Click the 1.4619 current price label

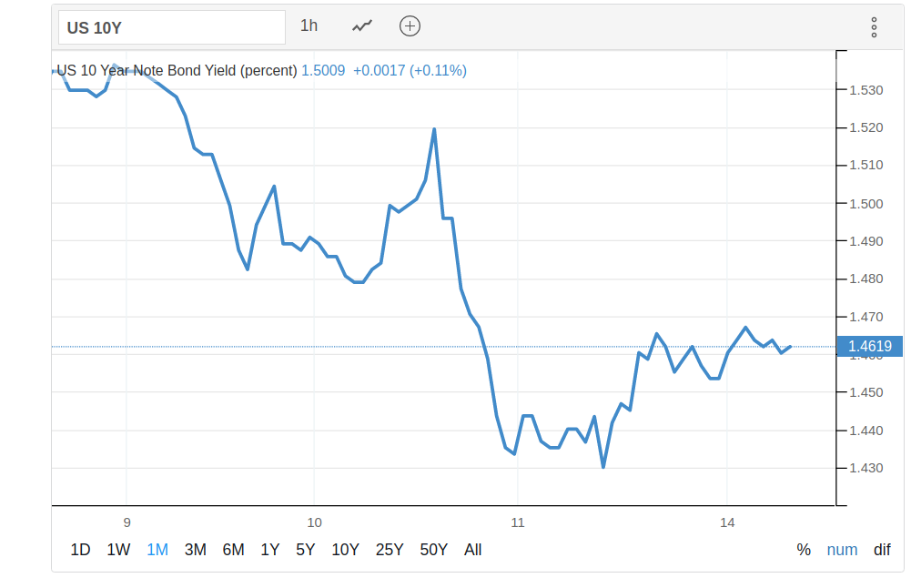pos(869,346)
